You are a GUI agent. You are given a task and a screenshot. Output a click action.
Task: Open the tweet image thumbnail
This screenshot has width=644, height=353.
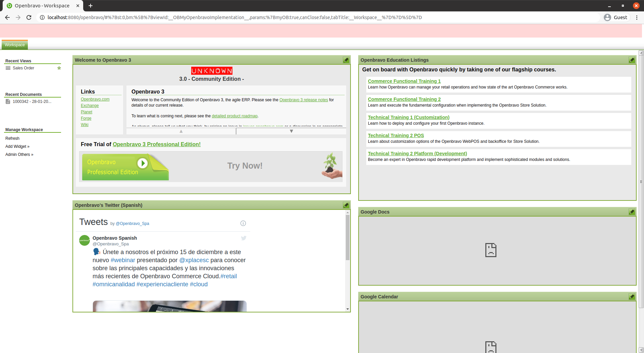click(170, 306)
